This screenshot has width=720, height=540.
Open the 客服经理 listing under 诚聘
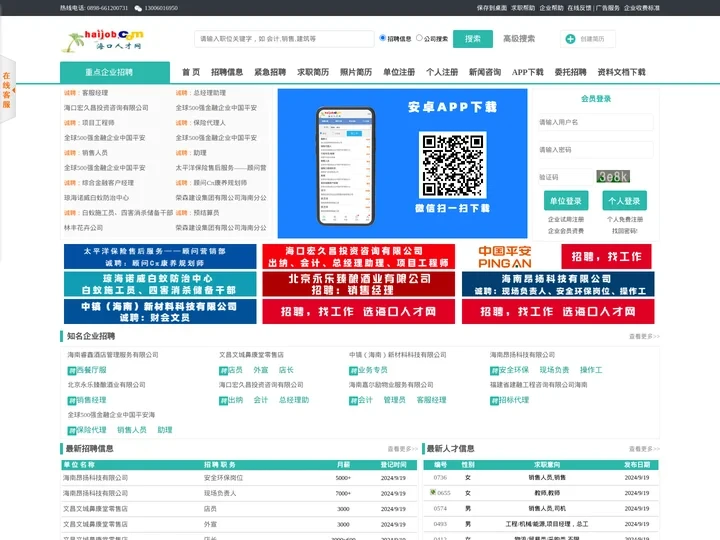tap(95, 93)
